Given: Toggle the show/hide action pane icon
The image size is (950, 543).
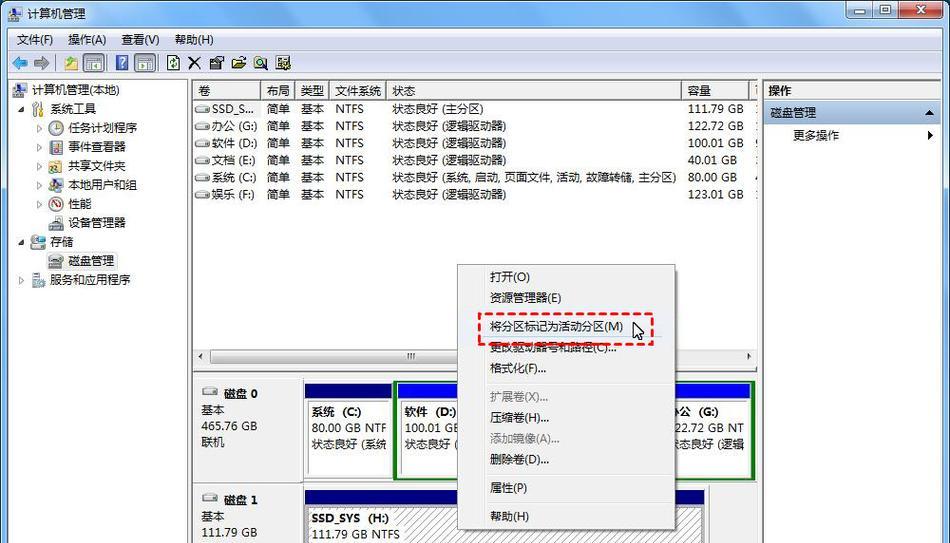Looking at the screenshot, I should coord(145,63).
